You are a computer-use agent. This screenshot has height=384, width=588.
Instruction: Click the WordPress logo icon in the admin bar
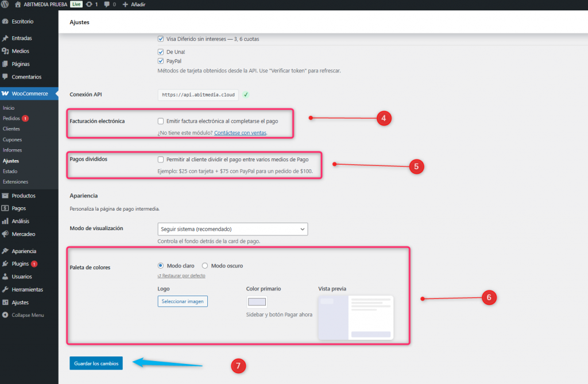click(6, 5)
